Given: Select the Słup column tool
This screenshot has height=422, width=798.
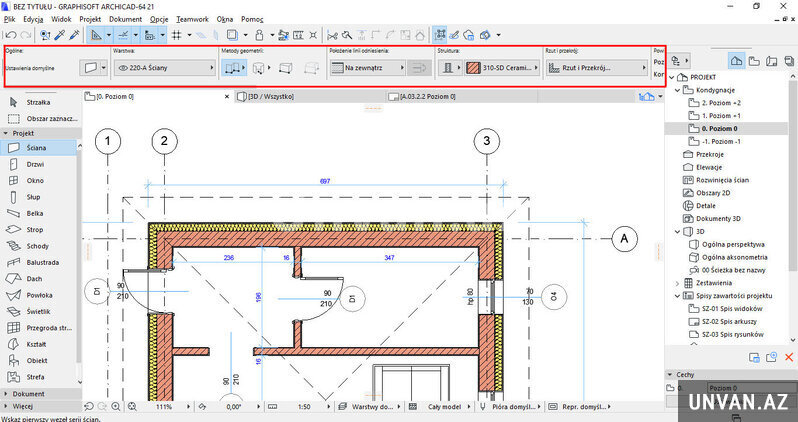Looking at the screenshot, I should (39, 197).
